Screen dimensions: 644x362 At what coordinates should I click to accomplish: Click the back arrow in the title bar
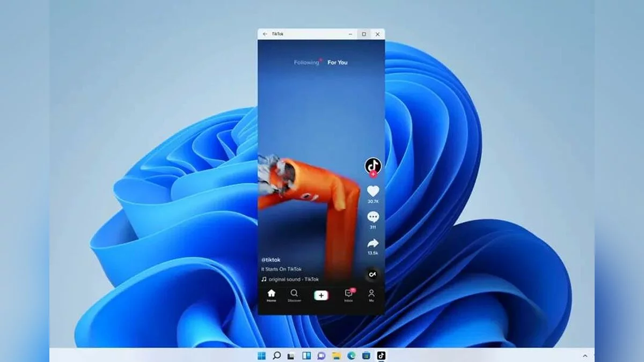[265, 34]
